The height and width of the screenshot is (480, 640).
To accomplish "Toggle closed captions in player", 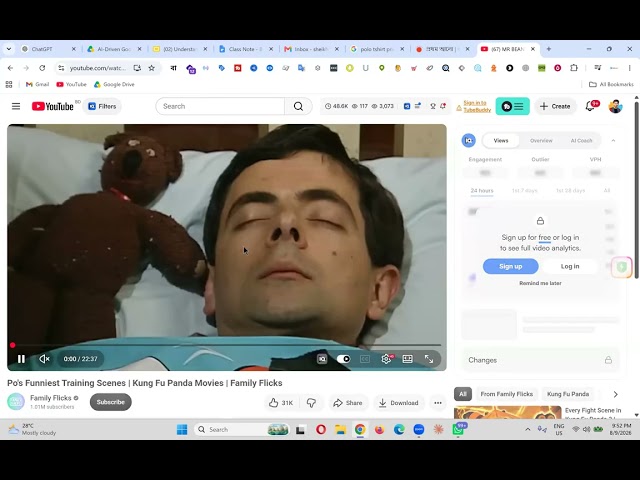I will pyautogui.click(x=365, y=359).
